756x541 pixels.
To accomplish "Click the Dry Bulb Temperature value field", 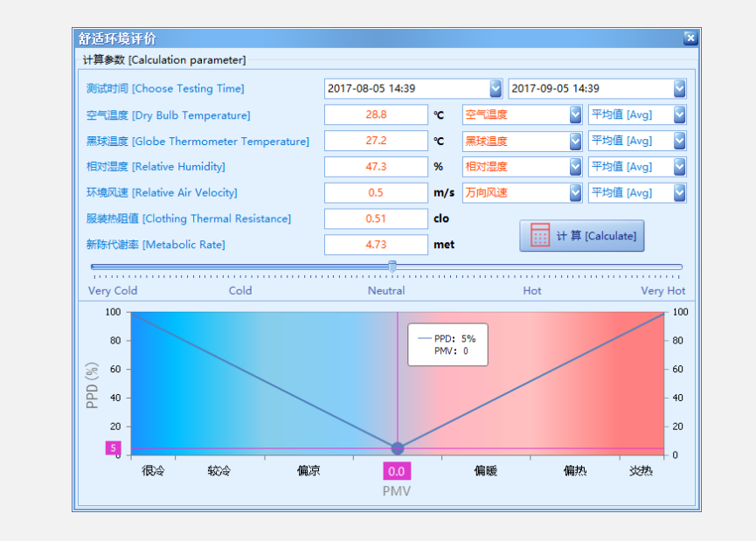I will pyautogui.click(x=376, y=114).
